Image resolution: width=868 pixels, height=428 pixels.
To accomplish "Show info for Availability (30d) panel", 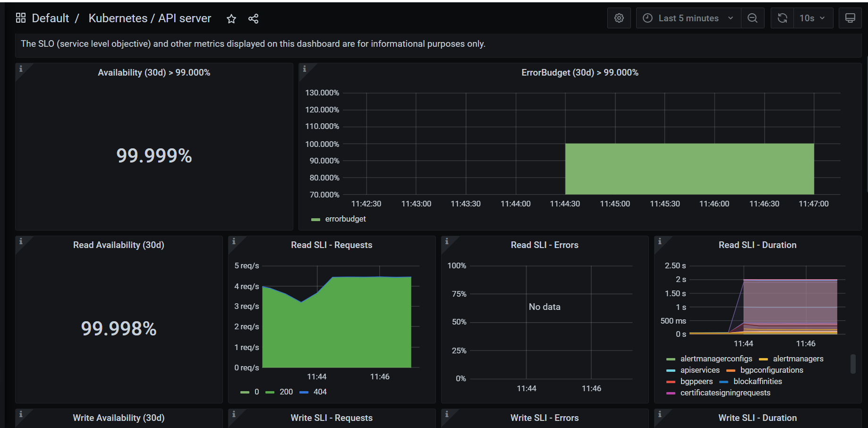I will (21, 69).
